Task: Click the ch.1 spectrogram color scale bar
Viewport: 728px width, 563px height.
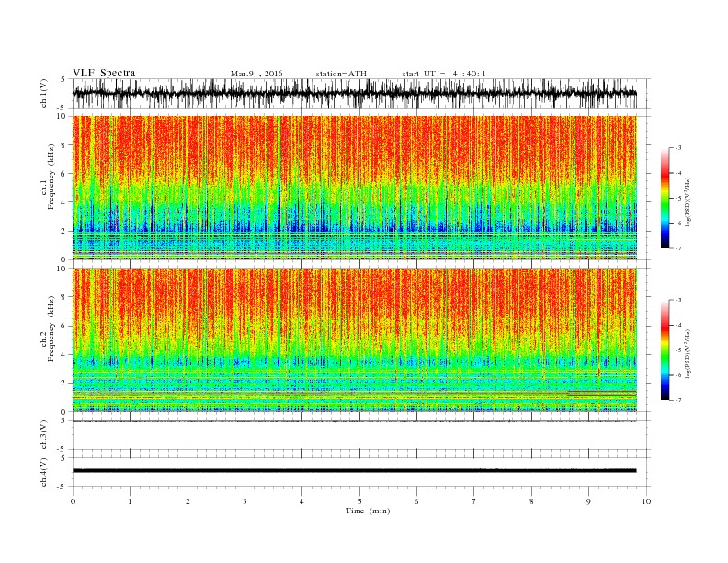Action: click(665, 198)
